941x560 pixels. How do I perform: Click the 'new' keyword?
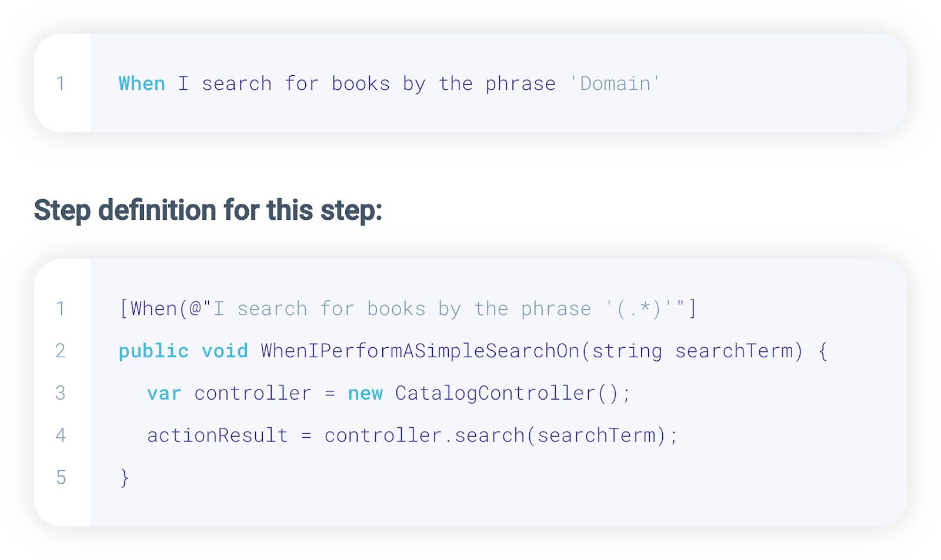(x=365, y=393)
